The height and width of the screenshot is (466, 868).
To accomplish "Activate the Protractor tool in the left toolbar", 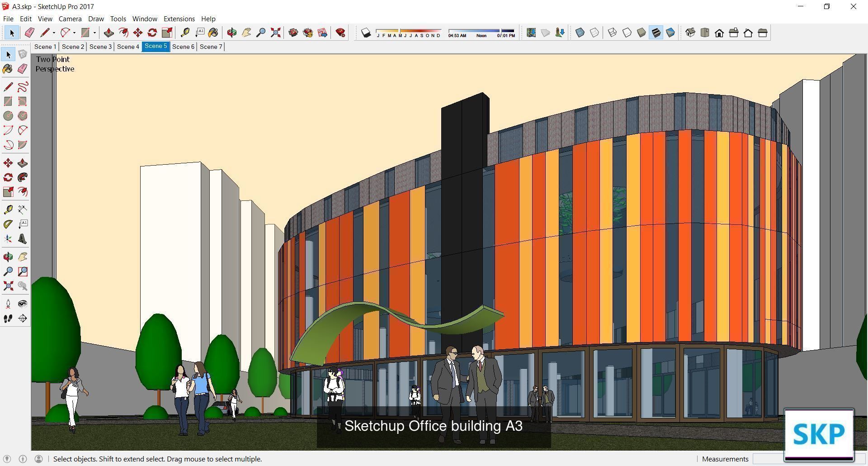I will [8, 224].
